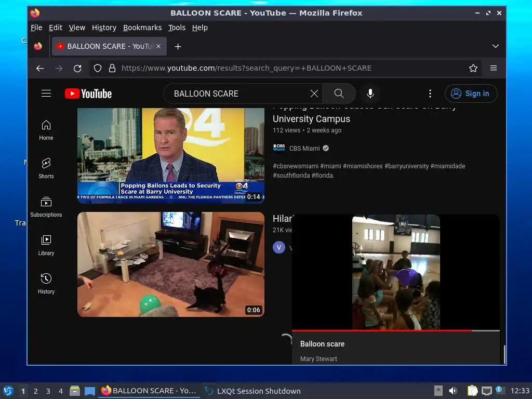The width and height of the screenshot is (532, 399).
Task: Open the Help menu
Action: [x=200, y=28]
